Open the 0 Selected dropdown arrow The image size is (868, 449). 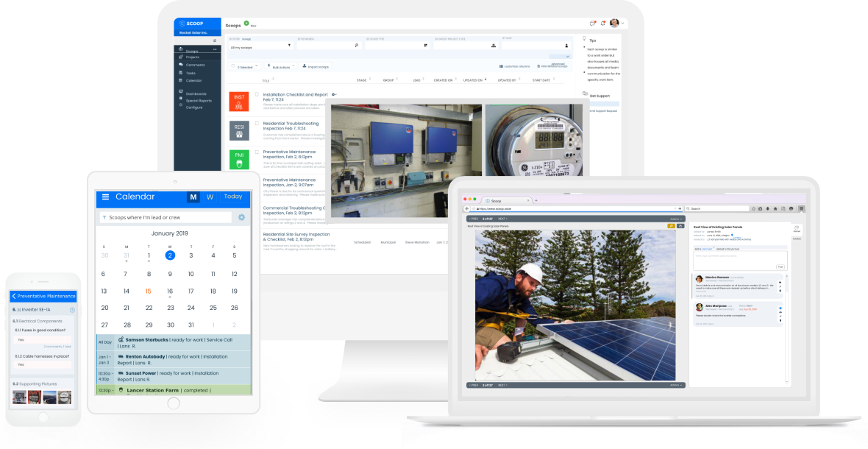256,67
